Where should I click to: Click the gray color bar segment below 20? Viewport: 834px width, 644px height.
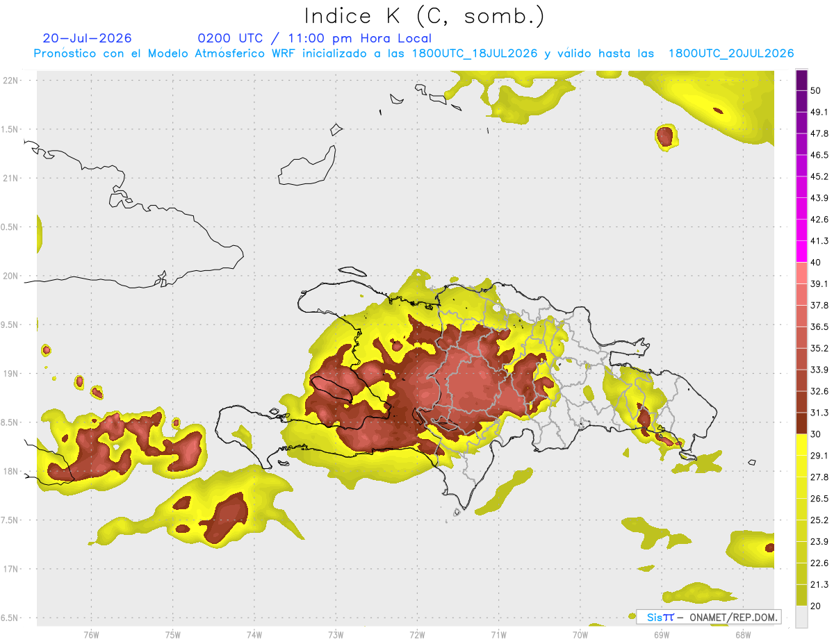(801, 617)
